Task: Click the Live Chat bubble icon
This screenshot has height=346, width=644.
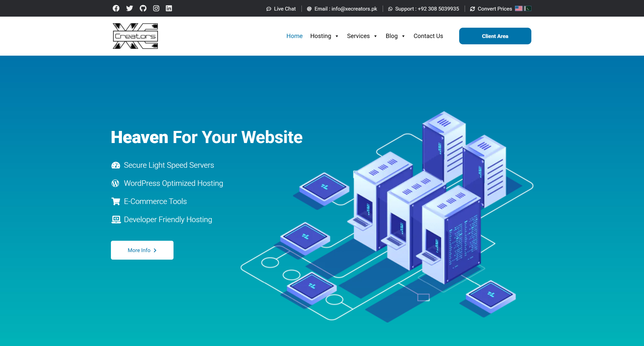Action: click(x=269, y=9)
